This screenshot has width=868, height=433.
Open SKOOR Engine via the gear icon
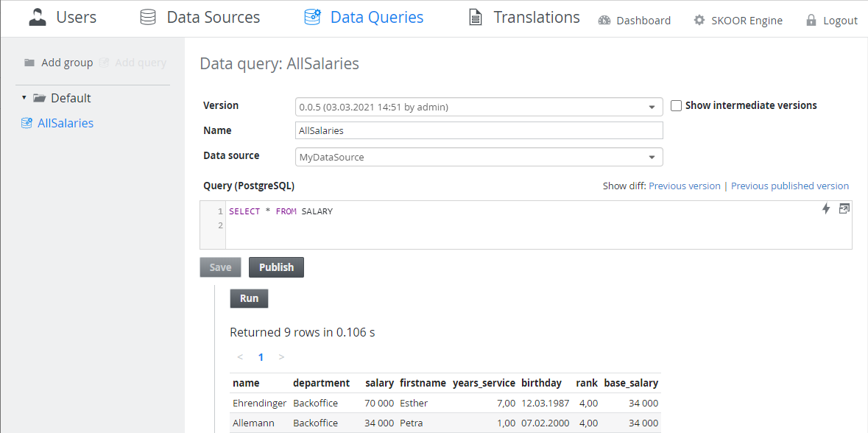point(698,21)
